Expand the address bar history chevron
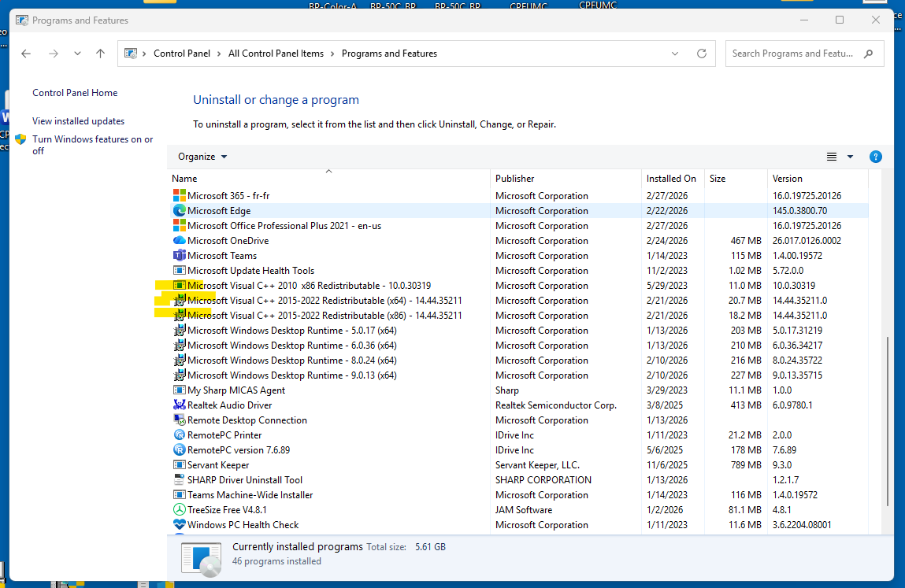Viewport: 905px width, 588px height. tap(675, 53)
